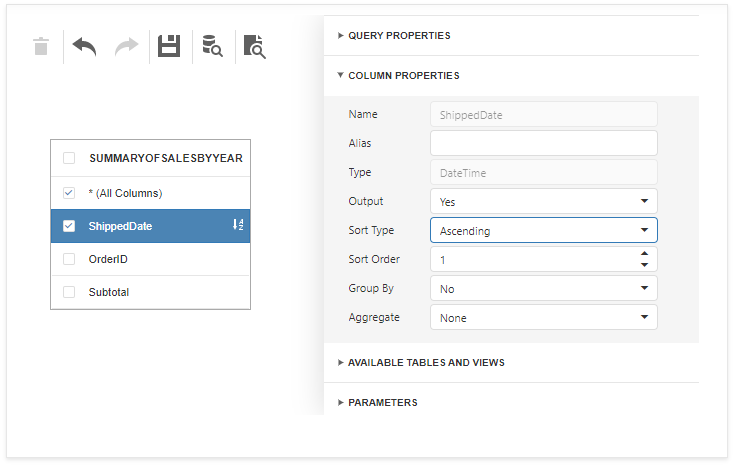The image size is (734, 466).
Task: Open the Sort Type dropdown
Action: click(543, 230)
